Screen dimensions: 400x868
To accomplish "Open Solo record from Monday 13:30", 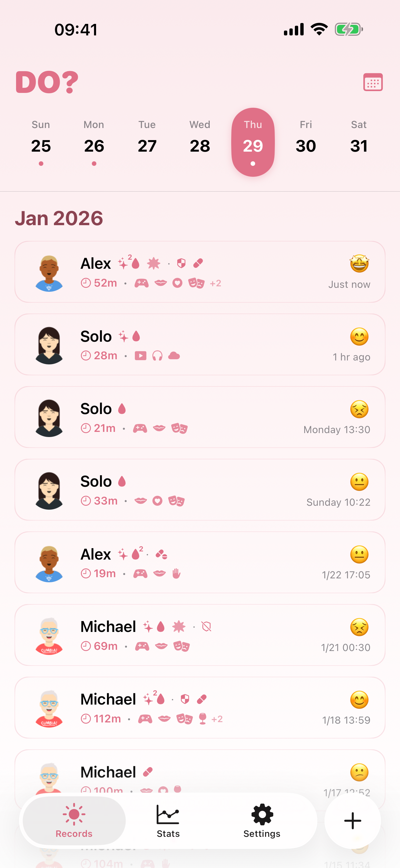I will (200, 417).
